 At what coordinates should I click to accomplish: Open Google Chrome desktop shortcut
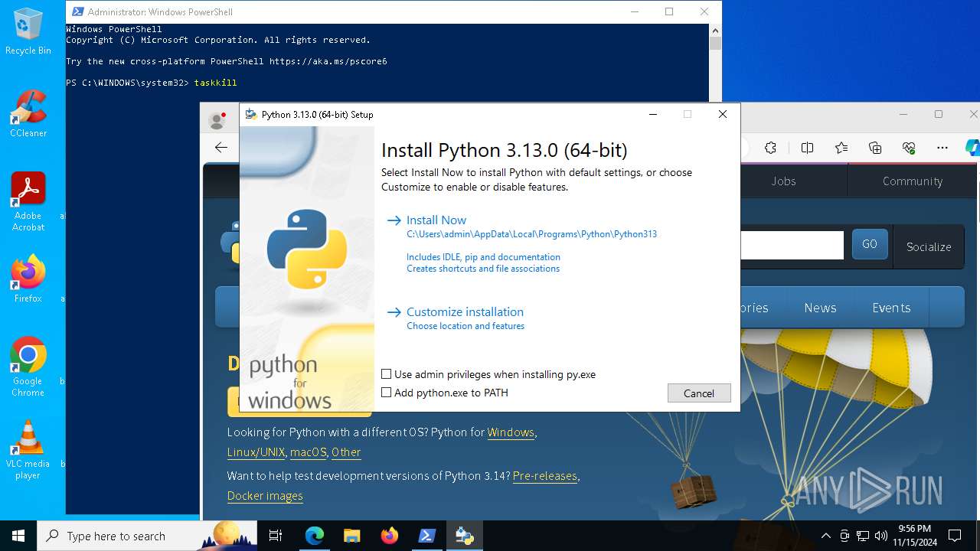(28, 367)
